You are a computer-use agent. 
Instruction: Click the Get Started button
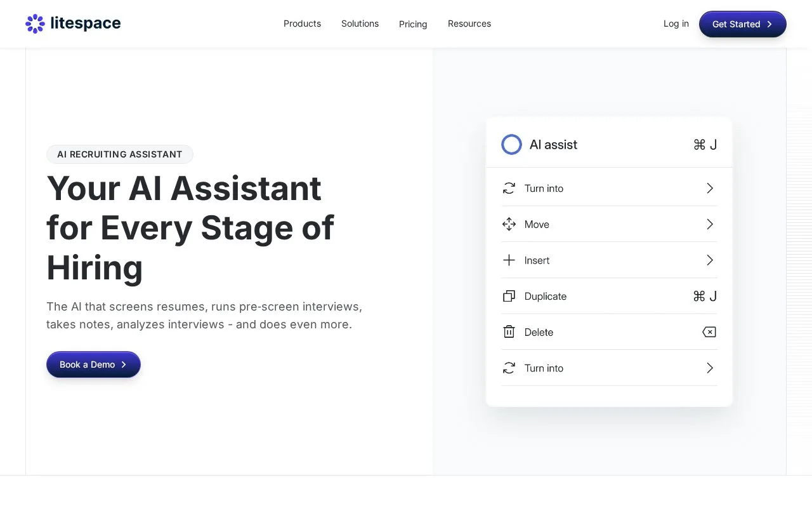743,24
